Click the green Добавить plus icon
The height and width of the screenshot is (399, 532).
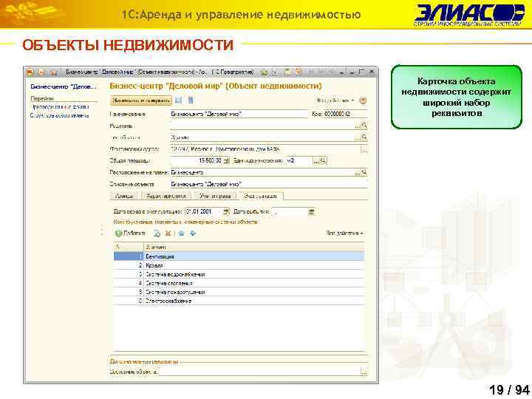119,233
